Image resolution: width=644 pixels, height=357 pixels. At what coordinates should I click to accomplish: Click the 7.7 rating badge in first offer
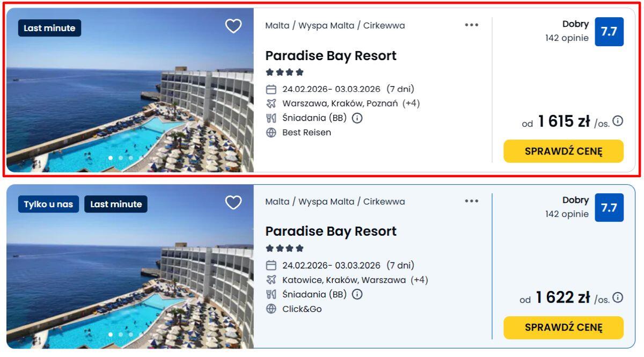click(609, 32)
